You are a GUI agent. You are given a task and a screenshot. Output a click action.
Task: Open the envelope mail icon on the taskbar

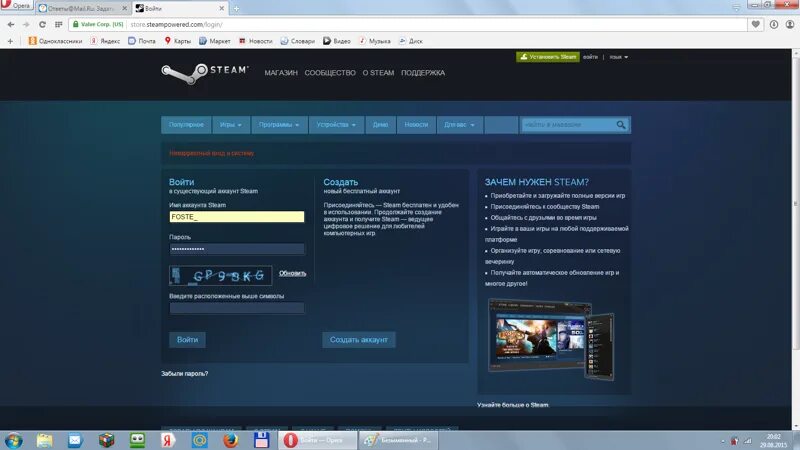pos(75,440)
